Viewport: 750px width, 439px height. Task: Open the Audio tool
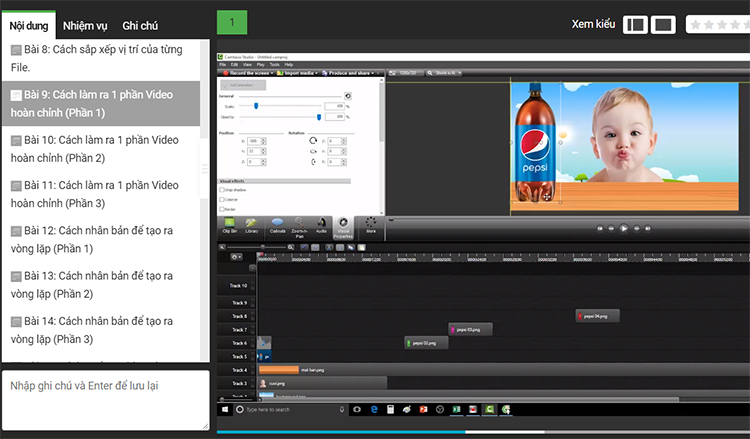pos(322,225)
